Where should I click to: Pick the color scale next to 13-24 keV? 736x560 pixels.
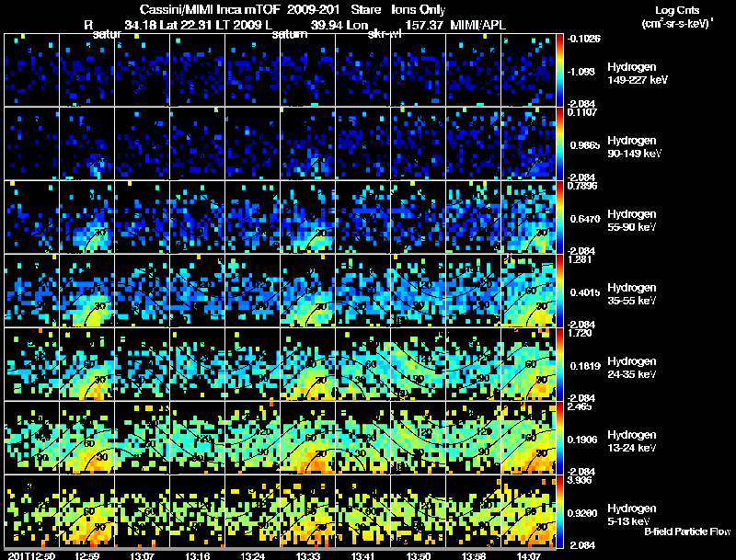pos(561,437)
